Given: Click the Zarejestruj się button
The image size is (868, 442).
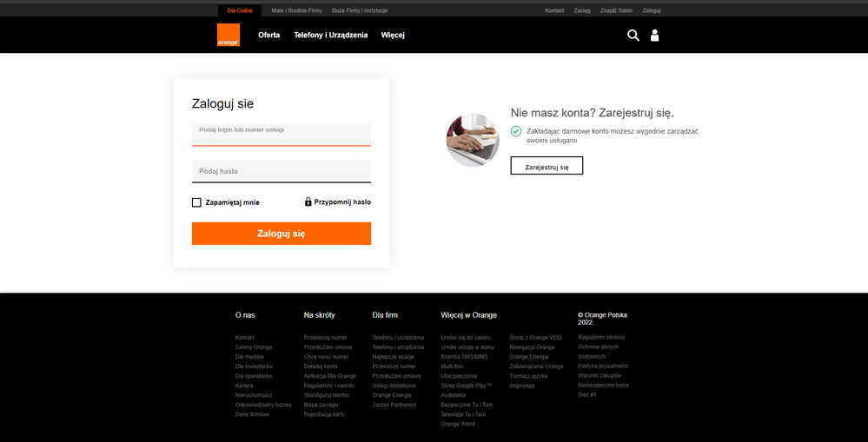Looking at the screenshot, I should pos(547,166).
